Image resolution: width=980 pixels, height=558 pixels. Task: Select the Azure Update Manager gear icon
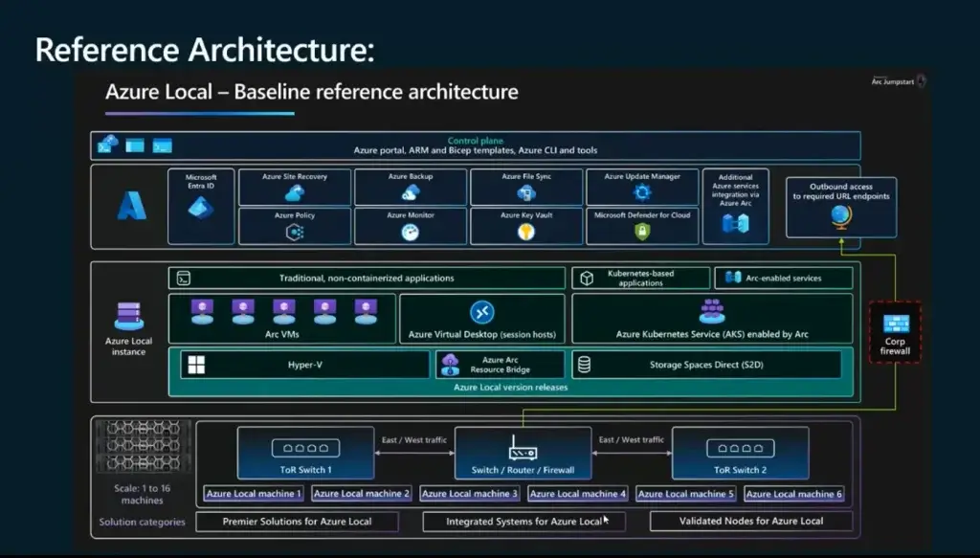(x=642, y=192)
